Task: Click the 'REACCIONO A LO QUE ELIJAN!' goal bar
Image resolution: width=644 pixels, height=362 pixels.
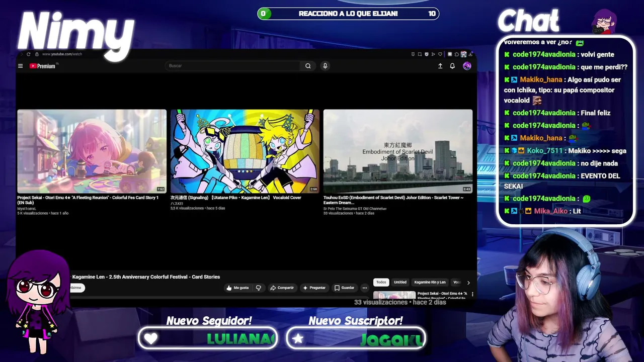Action: coord(348,14)
